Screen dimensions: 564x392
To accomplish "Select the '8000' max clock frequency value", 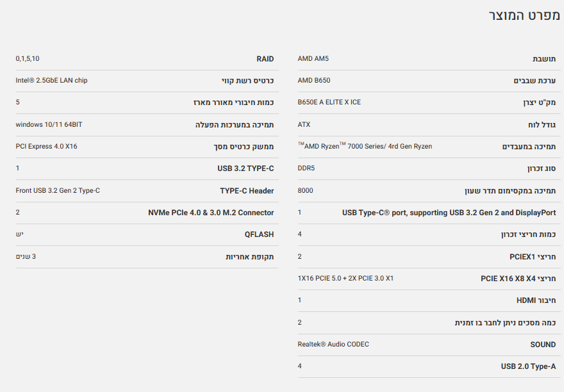I will [306, 191].
